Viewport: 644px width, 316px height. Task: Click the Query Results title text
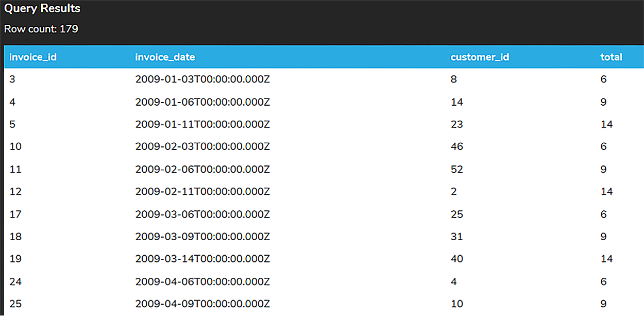click(x=42, y=8)
